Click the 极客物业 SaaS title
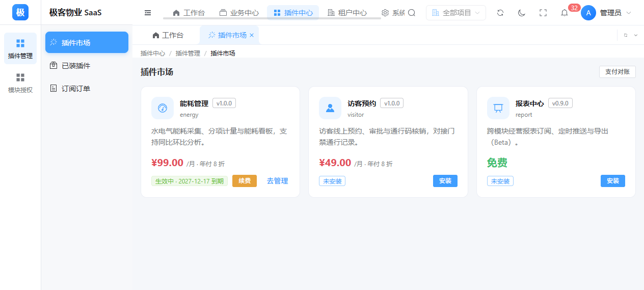This screenshot has height=290, width=644. click(x=75, y=13)
